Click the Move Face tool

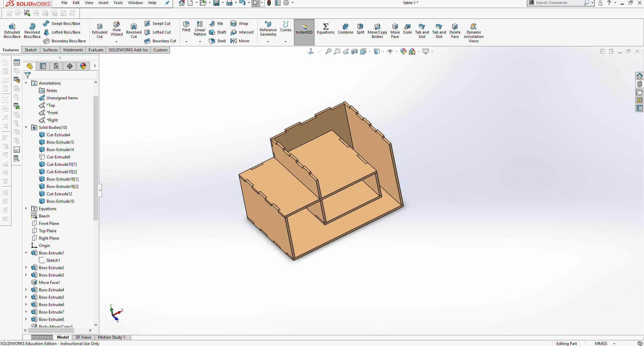click(395, 31)
